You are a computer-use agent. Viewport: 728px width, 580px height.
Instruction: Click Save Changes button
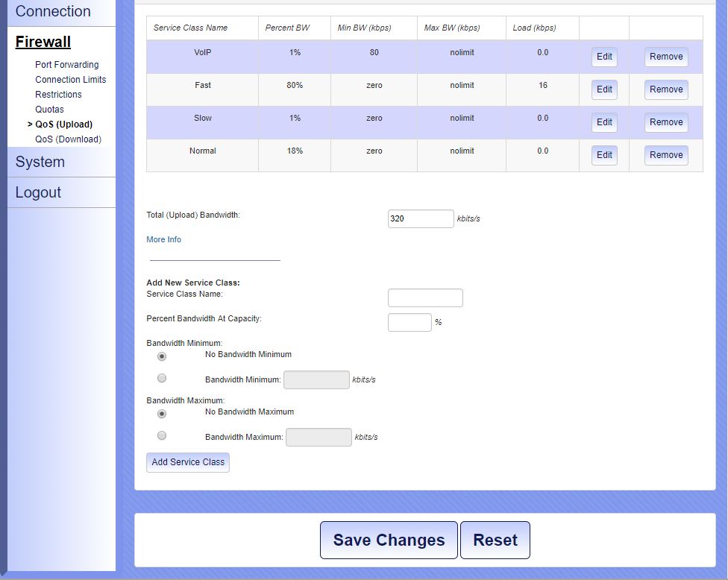tap(389, 540)
